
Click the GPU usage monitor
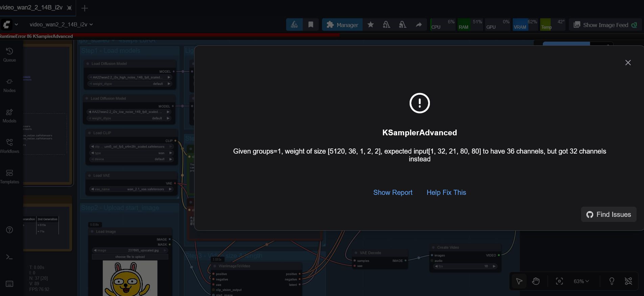[498, 25]
